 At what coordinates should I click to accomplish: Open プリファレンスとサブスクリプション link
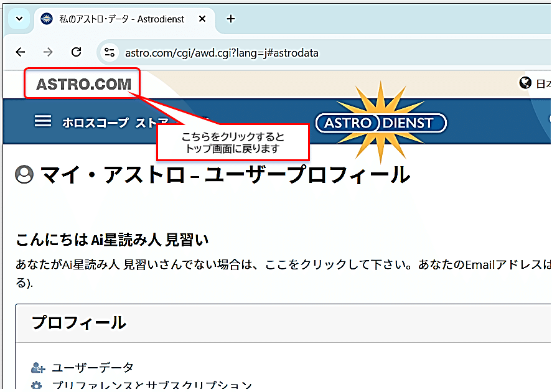[152, 386]
